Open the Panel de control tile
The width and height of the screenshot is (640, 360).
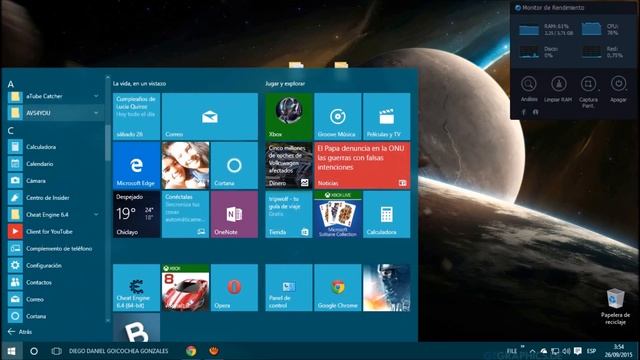[x=289, y=288]
